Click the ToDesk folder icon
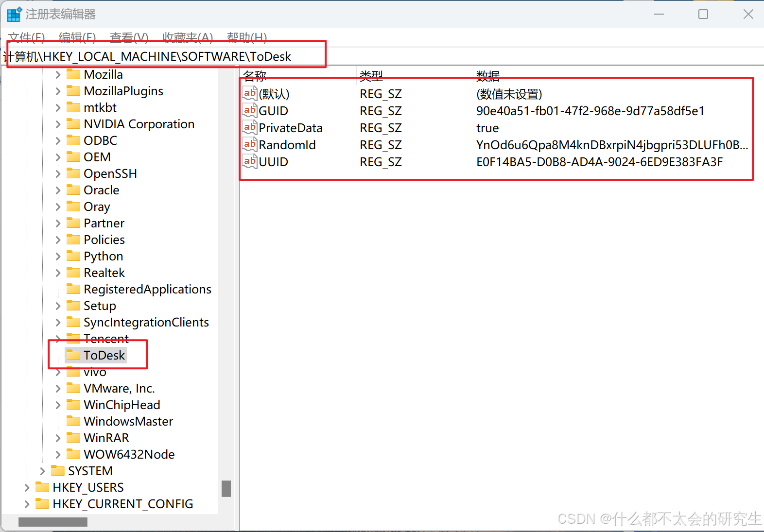The image size is (764, 532). pyautogui.click(x=73, y=355)
